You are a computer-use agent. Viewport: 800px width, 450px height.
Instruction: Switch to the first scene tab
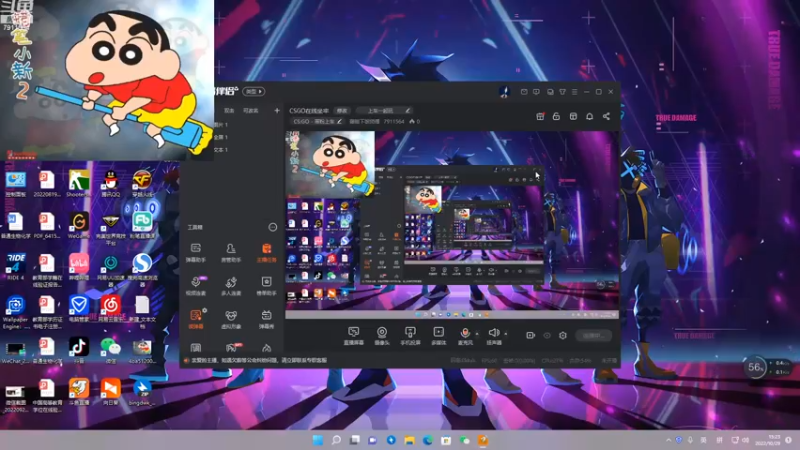pyautogui.click(x=229, y=110)
